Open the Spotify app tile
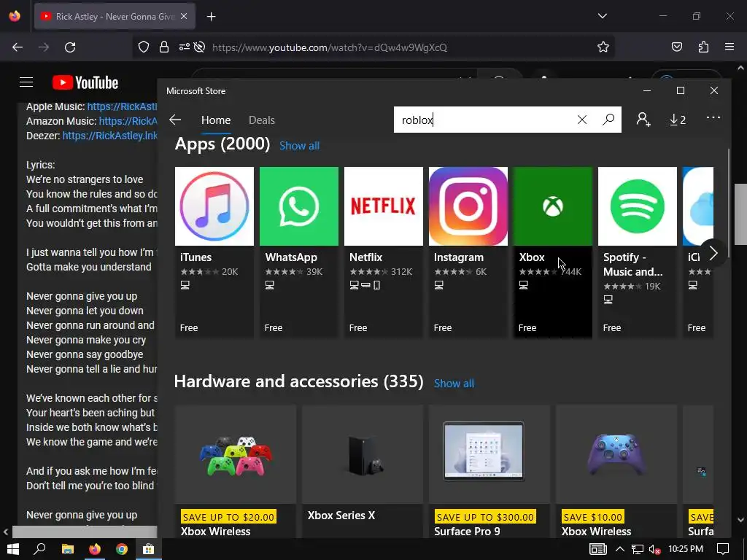 pos(638,252)
